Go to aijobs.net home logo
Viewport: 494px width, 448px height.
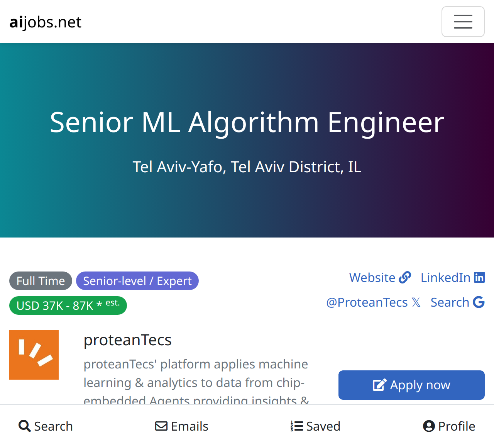coord(46,22)
